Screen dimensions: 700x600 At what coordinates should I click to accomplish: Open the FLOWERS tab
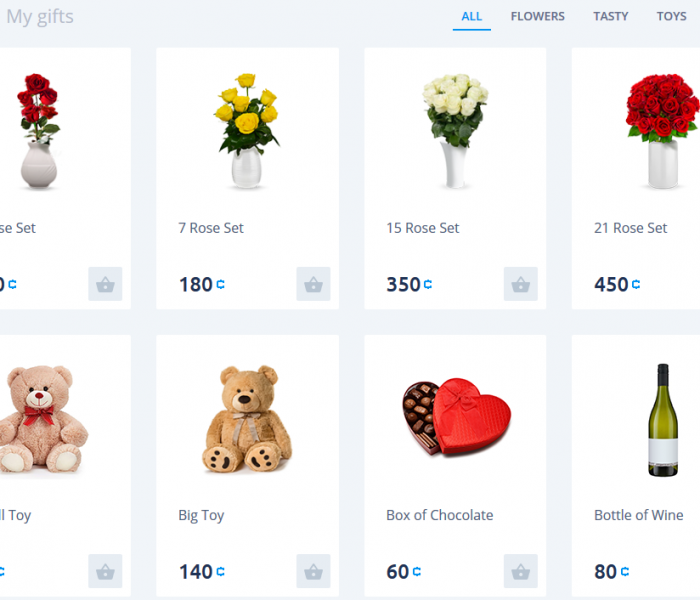538,17
